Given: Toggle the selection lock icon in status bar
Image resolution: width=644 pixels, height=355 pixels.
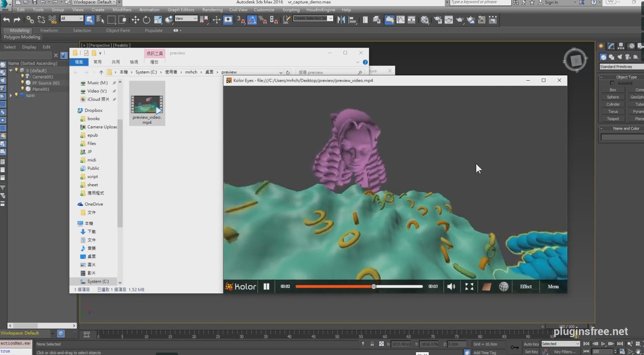Looking at the screenshot, I should pos(372,344).
